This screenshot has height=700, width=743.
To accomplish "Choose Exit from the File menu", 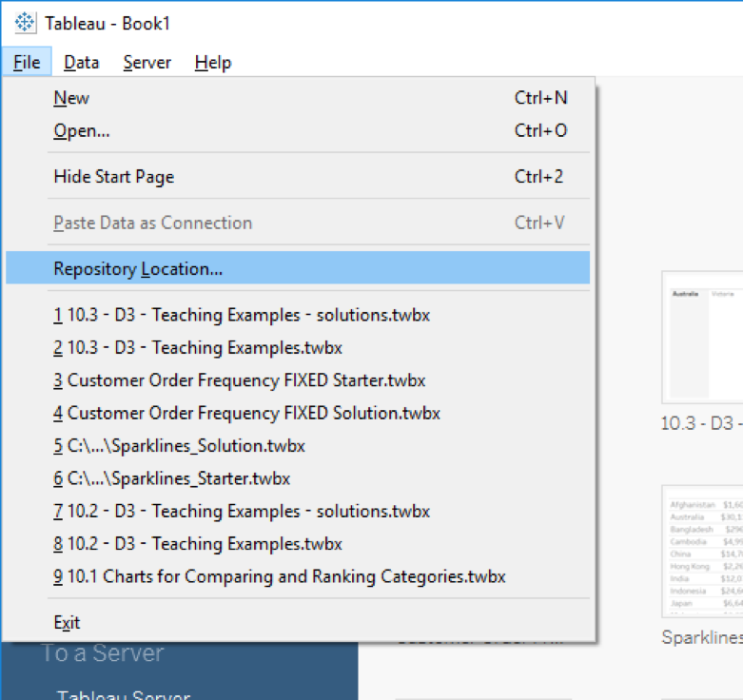I will tap(298, 622).
